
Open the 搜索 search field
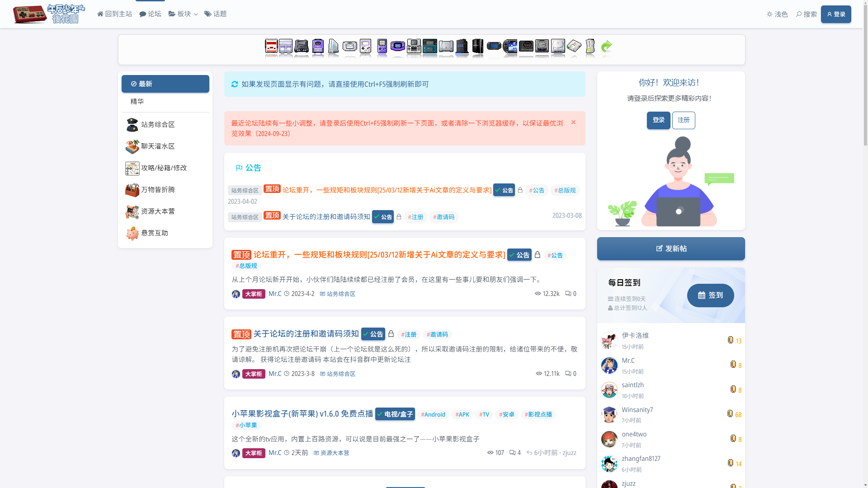[x=807, y=14]
